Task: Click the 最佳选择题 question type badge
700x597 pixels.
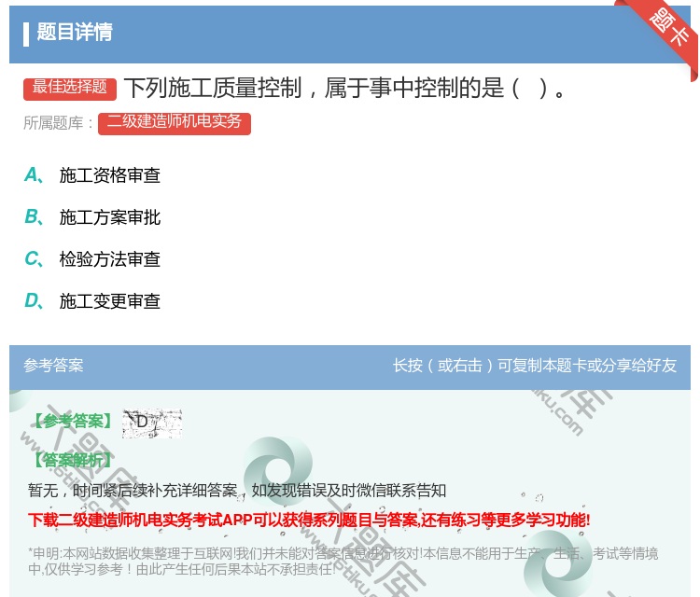Action: [x=70, y=89]
